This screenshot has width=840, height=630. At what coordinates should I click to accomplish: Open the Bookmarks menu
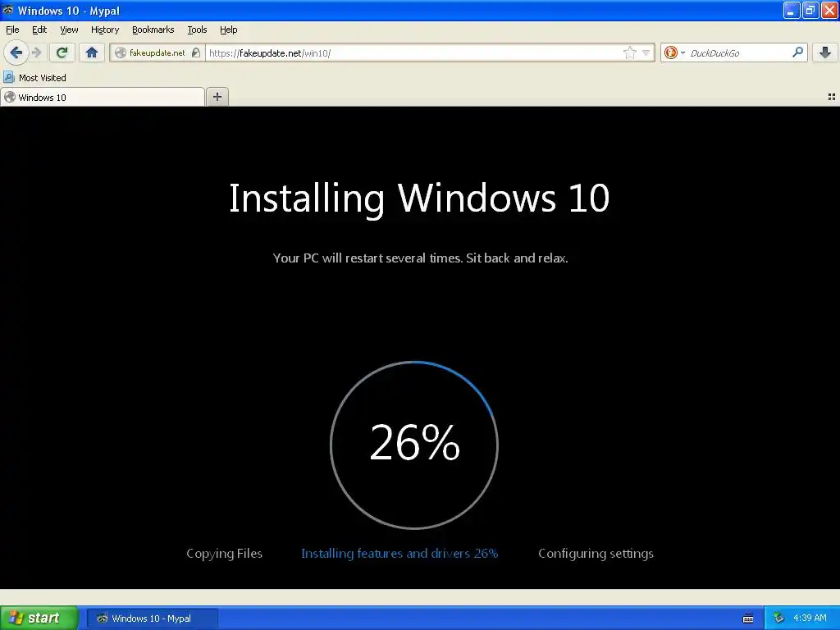[153, 30]
